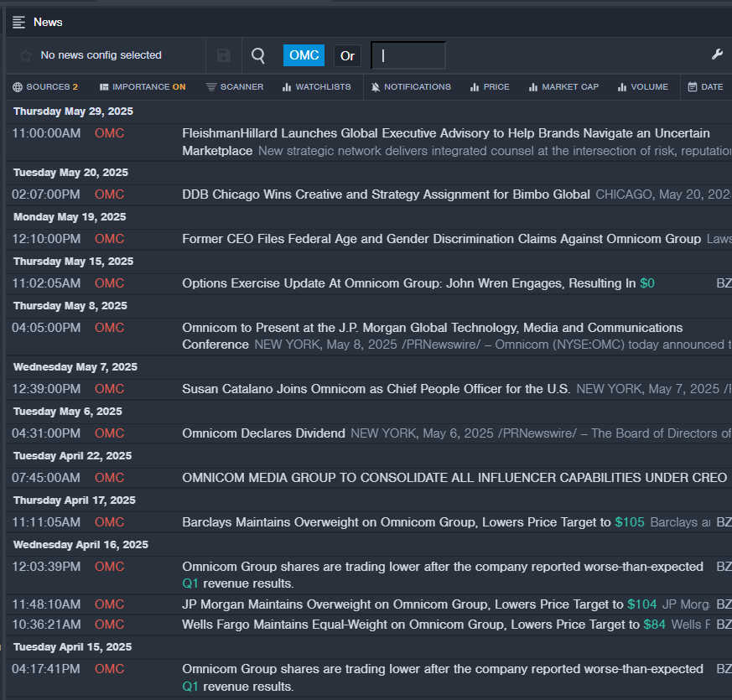The height and width of the screenshot is (700, 732).
Task: Open the No news config selected menu
Action: click(x=101, y=55)
